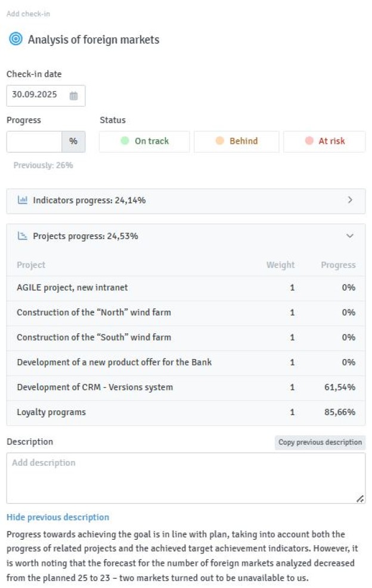
Task: Click the Projects progress chart icon
Action: coord(23,236)
